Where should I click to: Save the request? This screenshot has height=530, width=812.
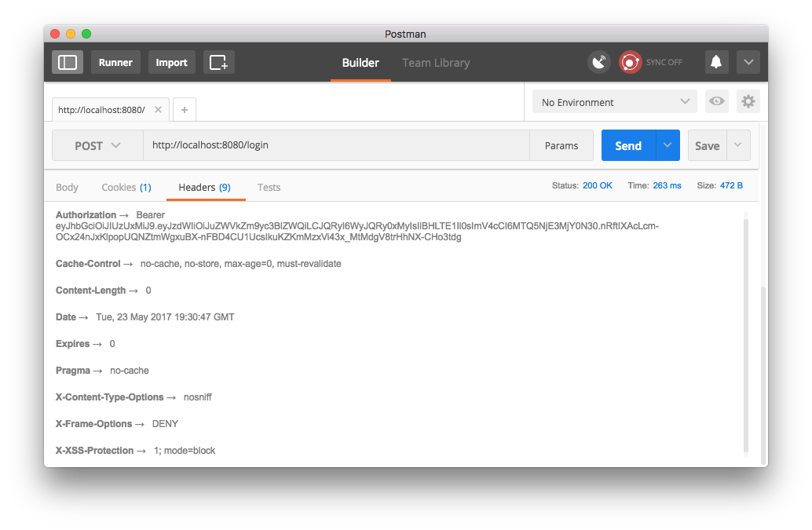tap(707, 145)
